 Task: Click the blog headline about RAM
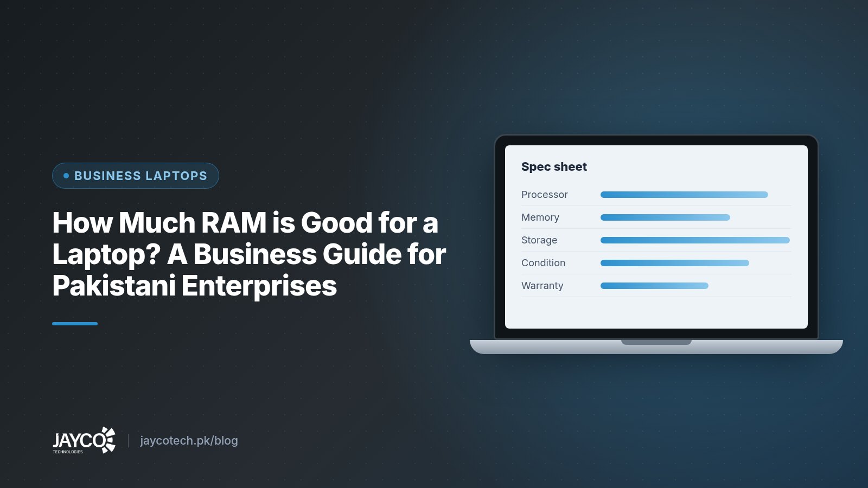(249, 254)
